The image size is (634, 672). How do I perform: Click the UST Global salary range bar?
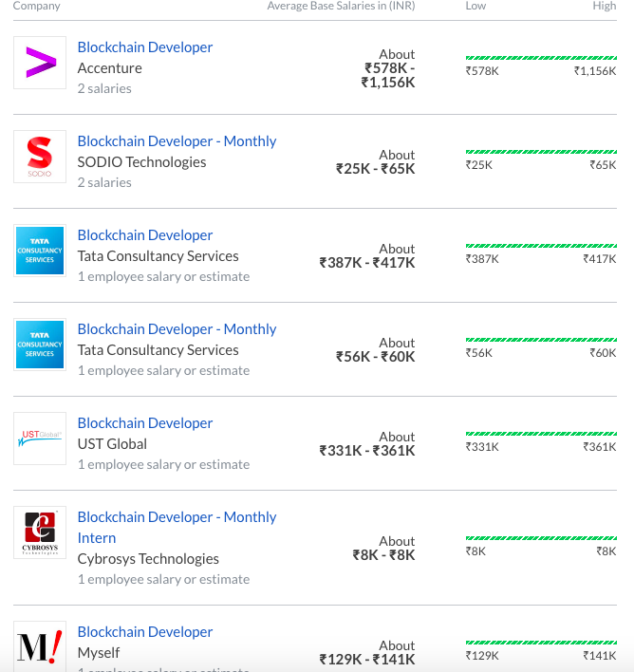point(541,434)
